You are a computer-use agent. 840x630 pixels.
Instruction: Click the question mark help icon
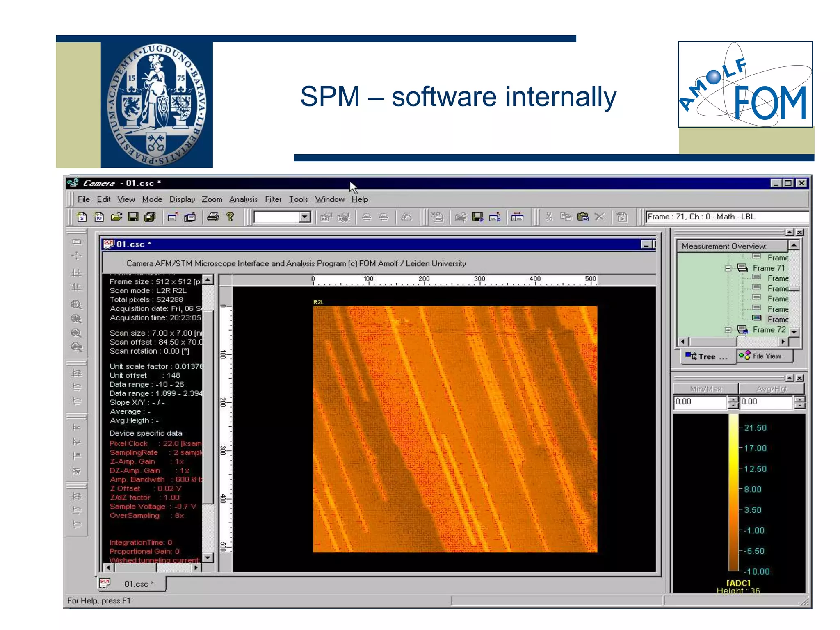click(230, 217)
